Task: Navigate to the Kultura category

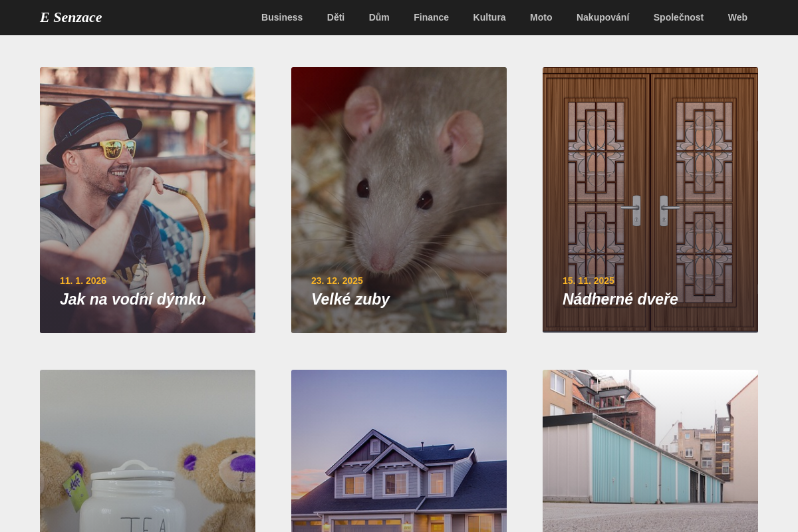Action: pyautogui.click(x=489, y=17)
